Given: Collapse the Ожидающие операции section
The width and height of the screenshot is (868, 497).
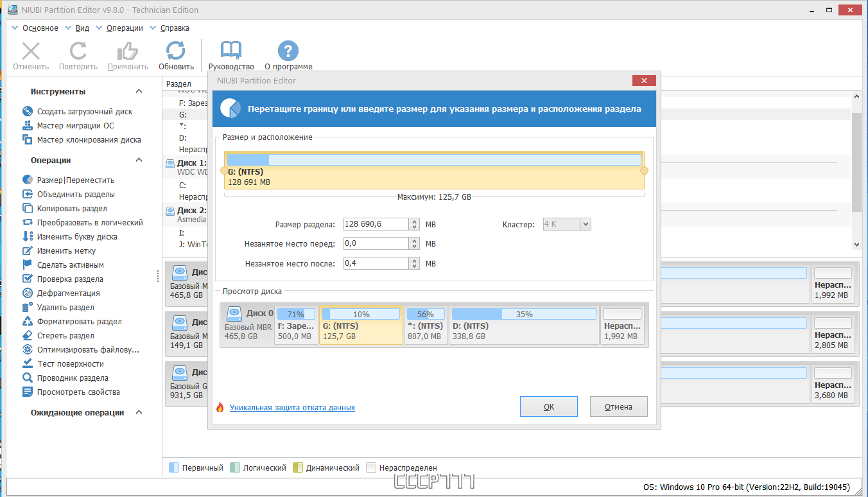Looking at the screenshot, I should (139, 413).
